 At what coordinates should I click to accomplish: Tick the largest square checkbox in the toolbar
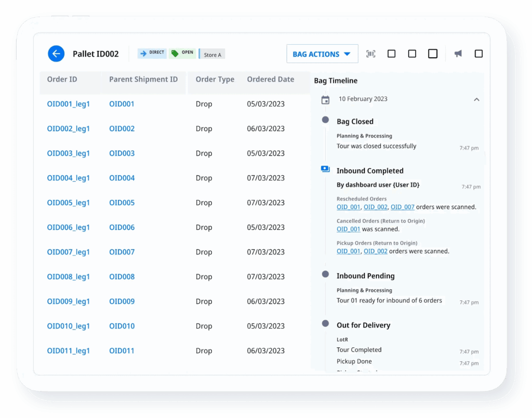click(432, 54)
